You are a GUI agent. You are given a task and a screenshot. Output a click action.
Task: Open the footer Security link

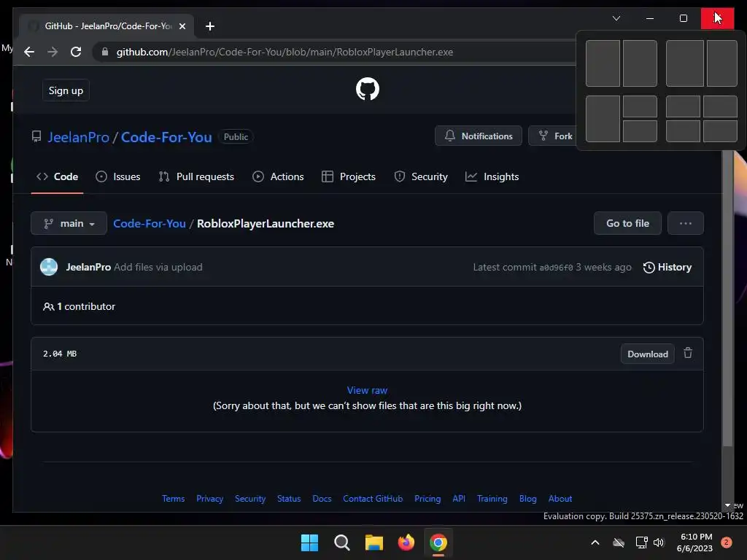pyautogui.click(x=250, y=499)
